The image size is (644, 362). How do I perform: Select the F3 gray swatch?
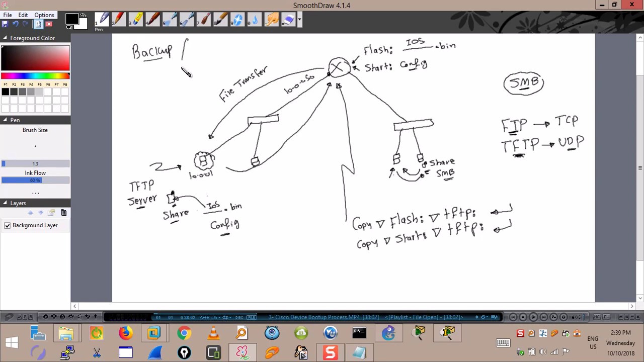click(22, 92)
